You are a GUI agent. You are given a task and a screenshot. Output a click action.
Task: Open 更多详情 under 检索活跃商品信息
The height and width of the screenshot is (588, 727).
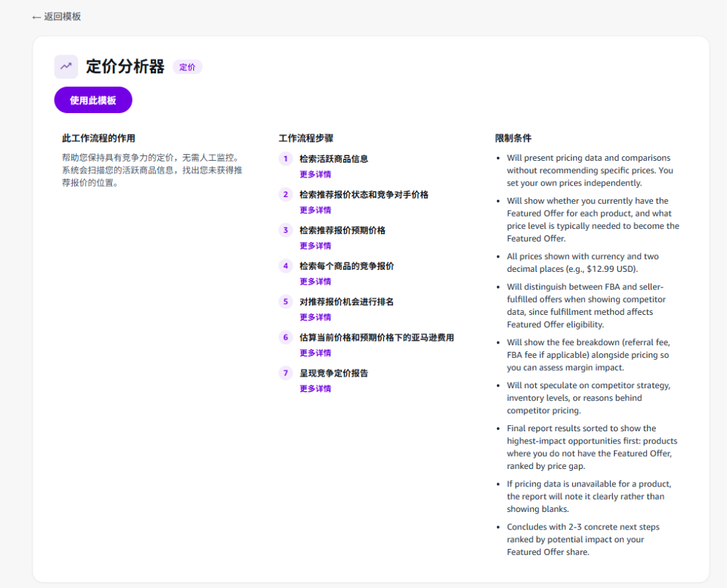(315, 174)
